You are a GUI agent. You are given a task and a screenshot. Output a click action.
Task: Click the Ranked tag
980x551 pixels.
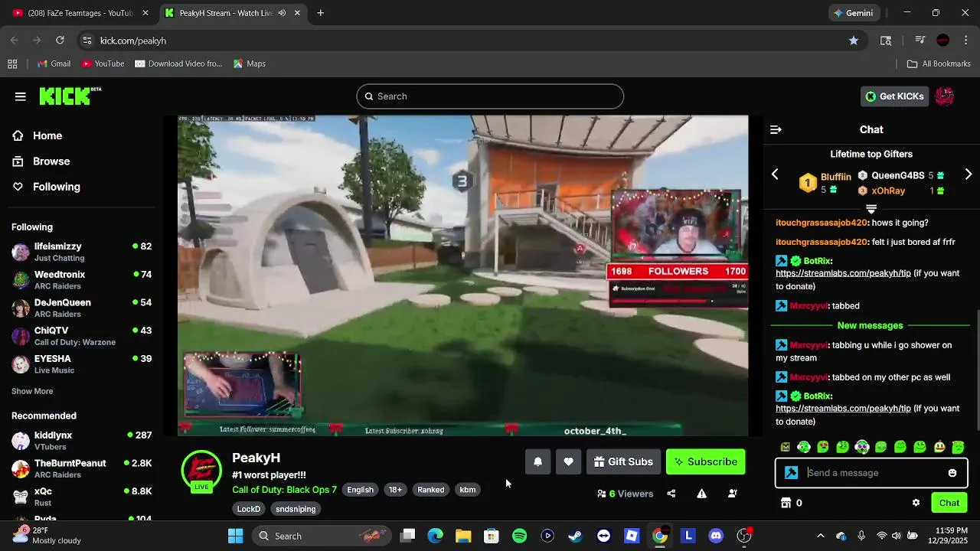tap(430, 490)
